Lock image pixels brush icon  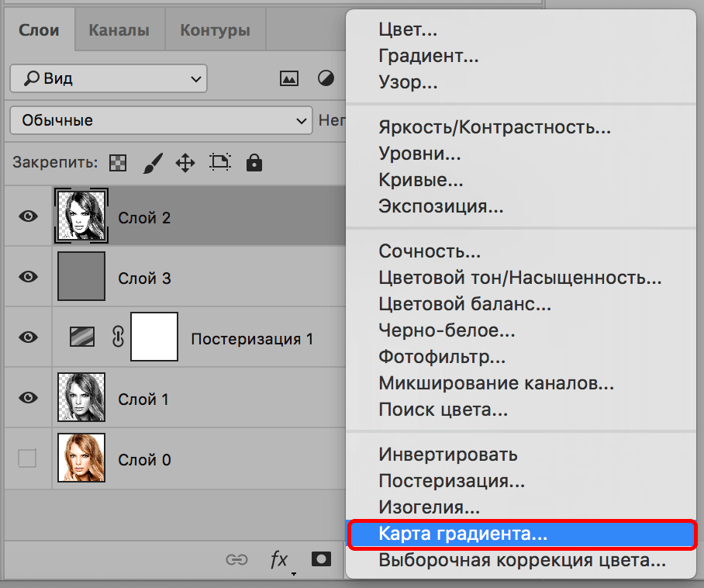[153, 163]
